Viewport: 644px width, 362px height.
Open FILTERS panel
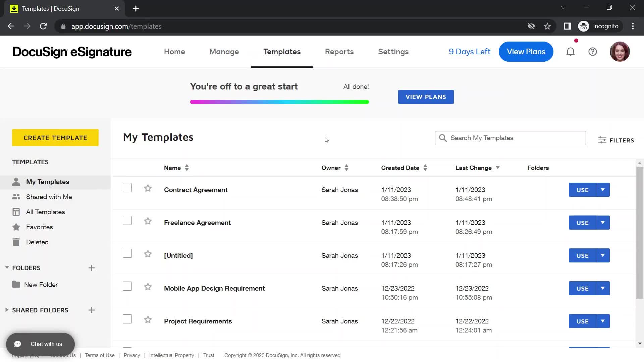(x=616, y=140)
